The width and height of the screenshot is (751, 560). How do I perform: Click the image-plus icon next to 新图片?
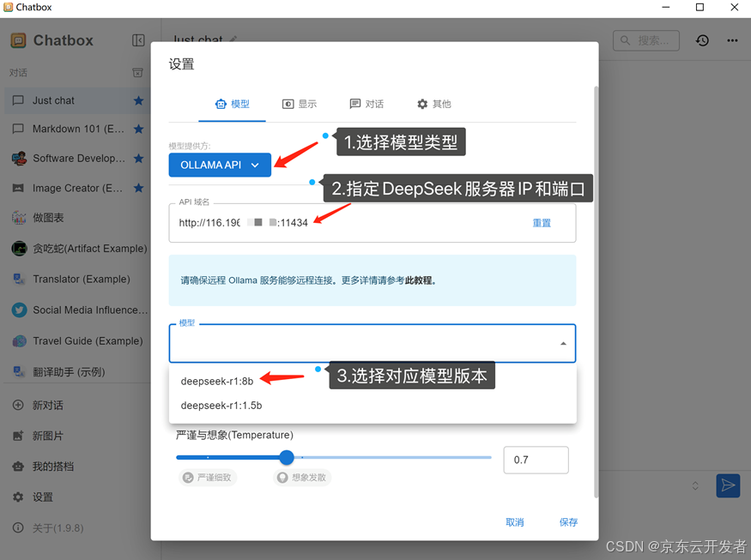point(18,436)
